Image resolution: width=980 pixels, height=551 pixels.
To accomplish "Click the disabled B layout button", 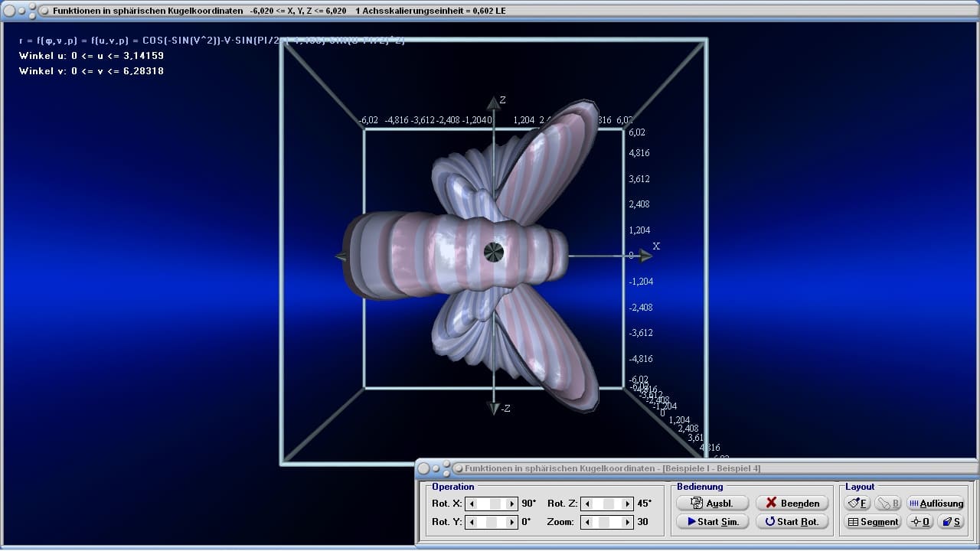I will tap(888, 503).
